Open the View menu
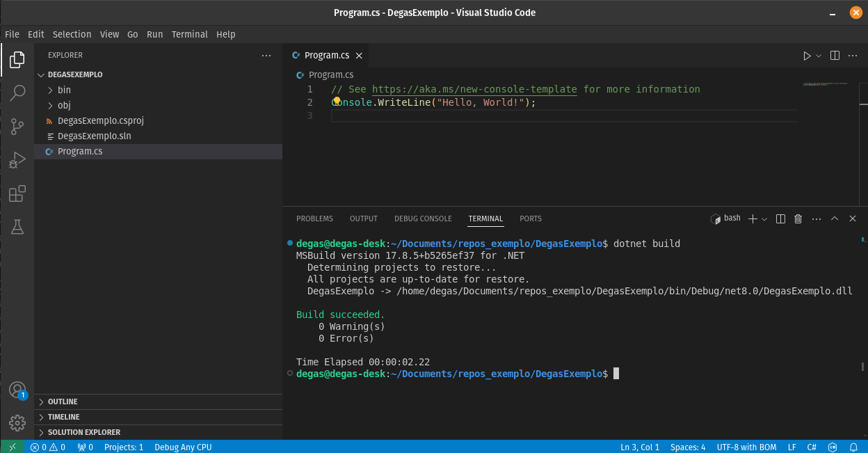The image size is (868, 453). point(109,34)
